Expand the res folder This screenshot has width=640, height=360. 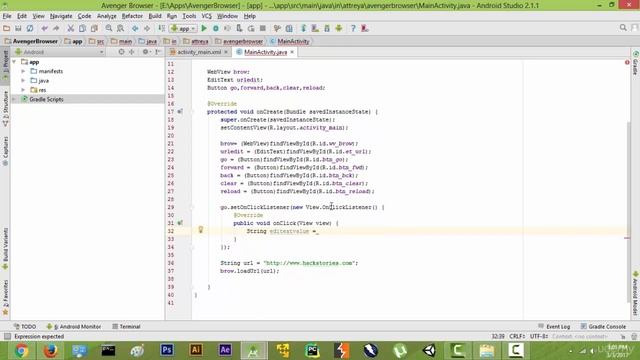click(x=23, y=90)
